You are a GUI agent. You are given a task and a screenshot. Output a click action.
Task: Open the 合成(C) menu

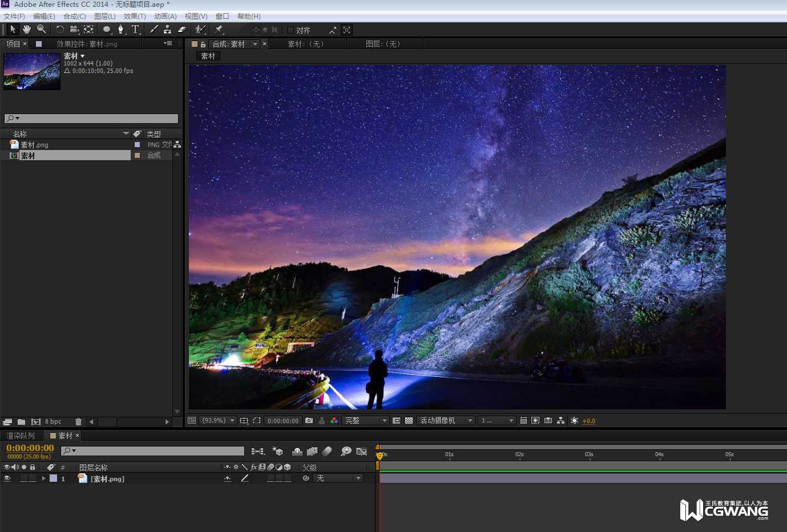[74, 17]
